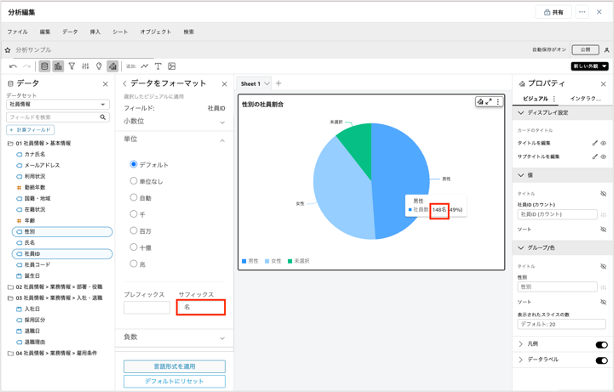Toggle the data panel database icon
Screen dimensions: 614x392
(45, 66)
